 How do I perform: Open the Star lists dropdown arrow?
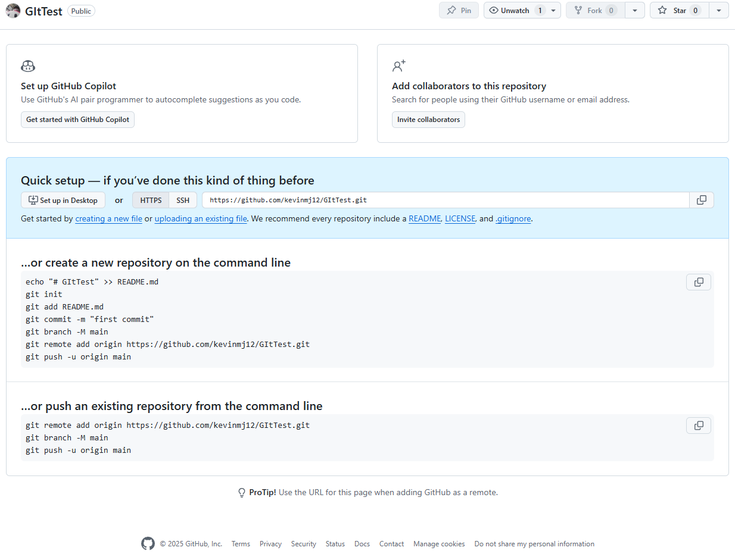(719, 11)
